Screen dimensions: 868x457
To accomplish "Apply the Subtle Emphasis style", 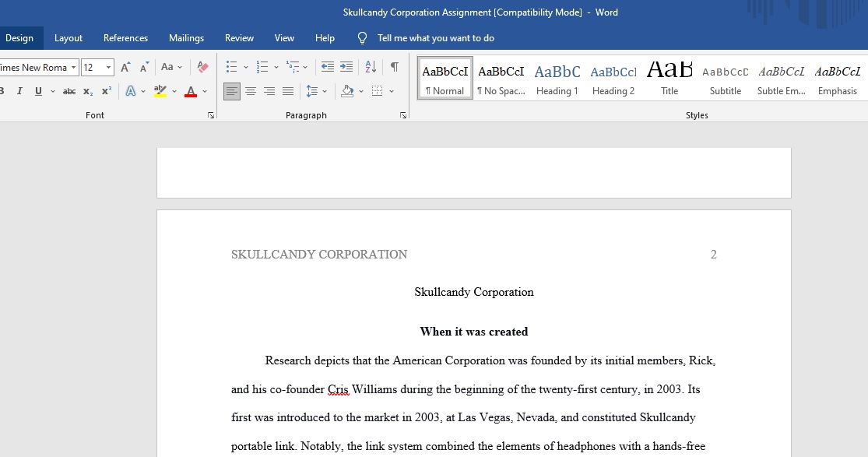I will coord(781,78).
